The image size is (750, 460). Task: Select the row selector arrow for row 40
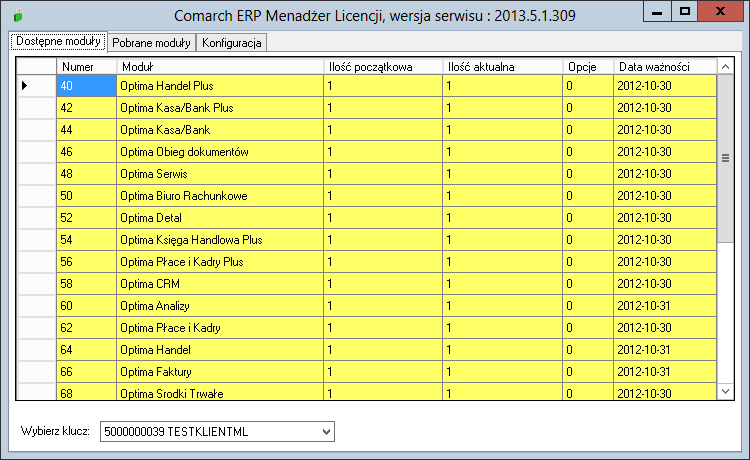coord(37,86)
